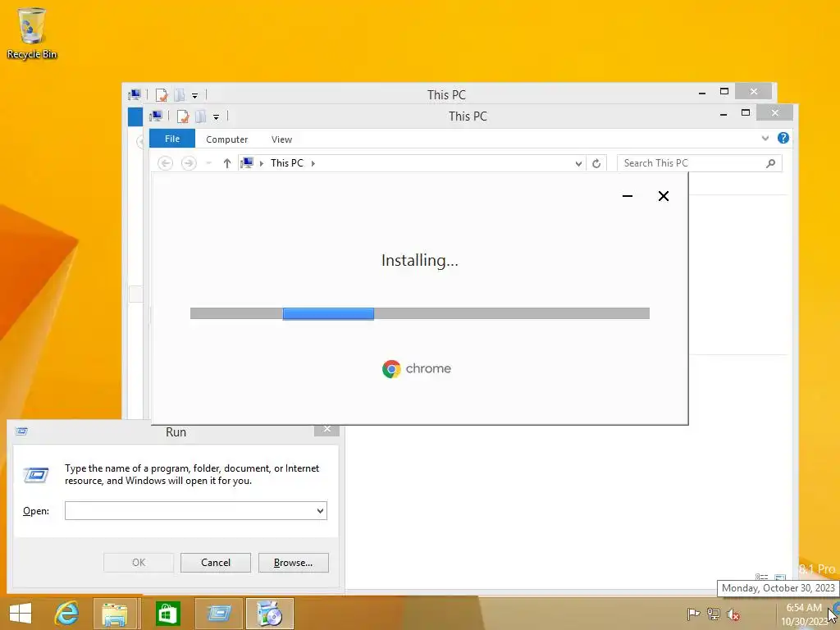
Task: Open the View ribbon tab
Action: (x=281, y=139)
